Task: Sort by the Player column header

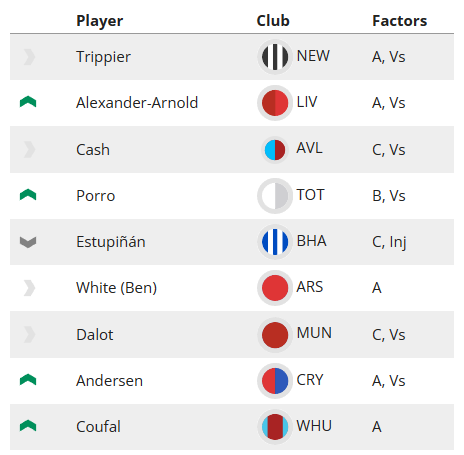Action: [100, 21]
